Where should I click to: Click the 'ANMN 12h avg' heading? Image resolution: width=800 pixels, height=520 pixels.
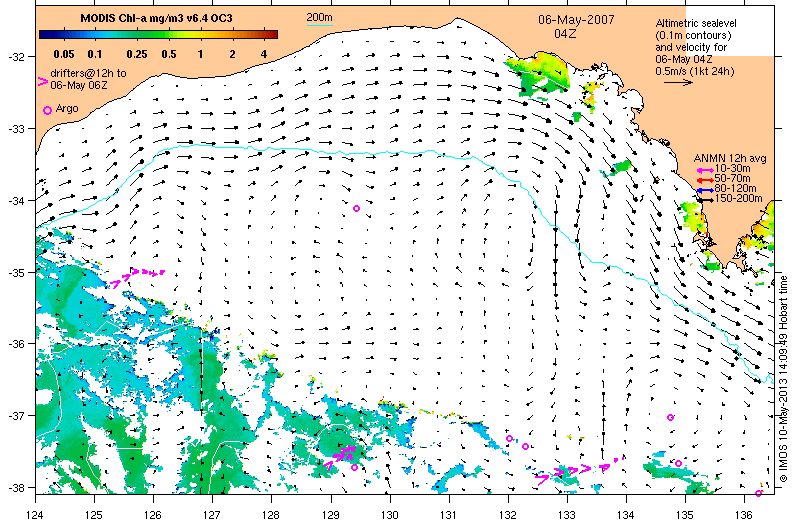click(730, 159)
